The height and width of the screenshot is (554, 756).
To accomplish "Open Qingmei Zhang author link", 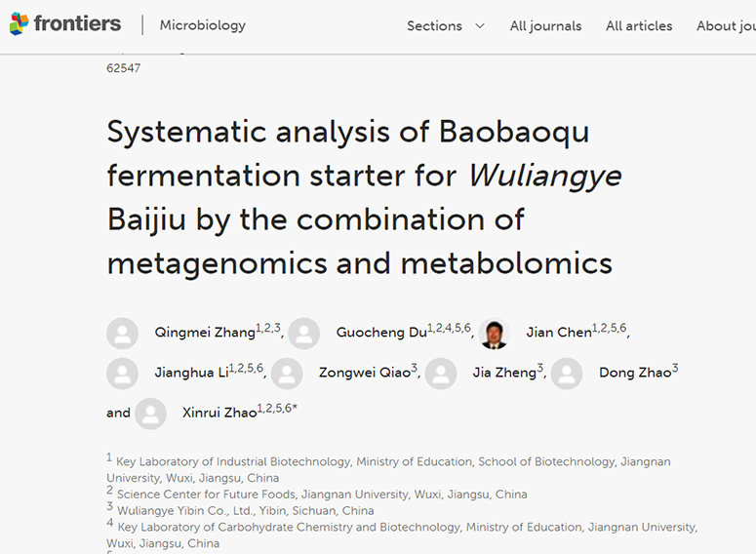I will [x=205, y=333].
